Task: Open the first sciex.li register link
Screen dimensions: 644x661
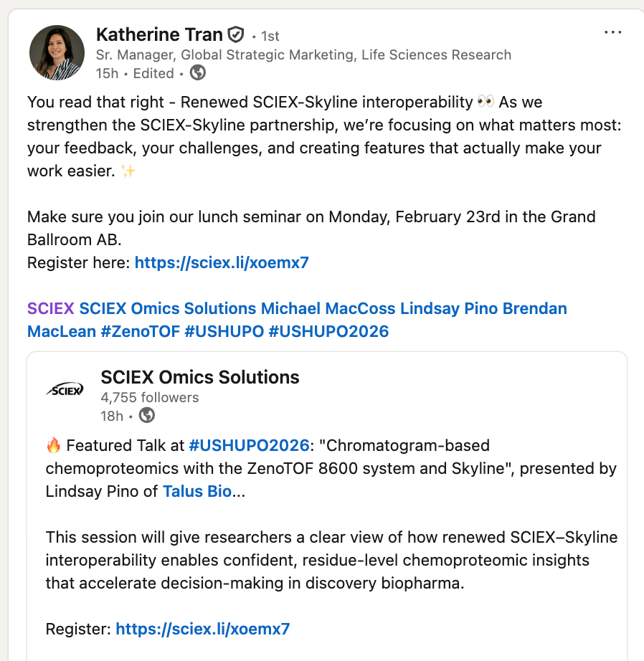Action: pyautogui.click(x=222, y=262)
